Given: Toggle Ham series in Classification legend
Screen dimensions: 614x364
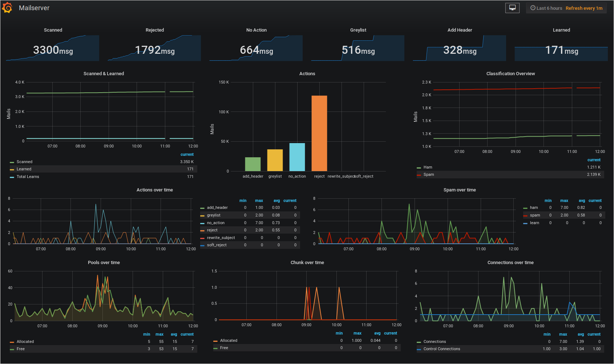Looking at the screenshot, I should (x=428, y=167).
